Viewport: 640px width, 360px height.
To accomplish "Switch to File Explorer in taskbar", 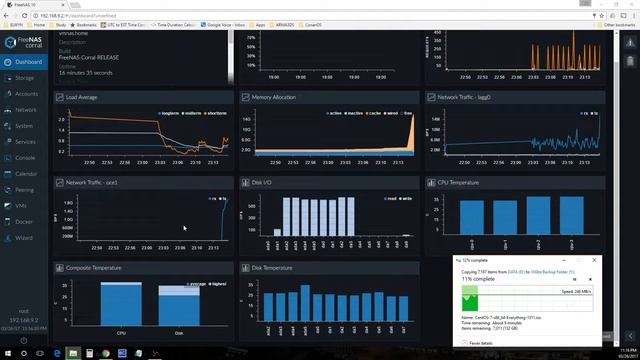I will pyautogui.click(x=73, y=353).
